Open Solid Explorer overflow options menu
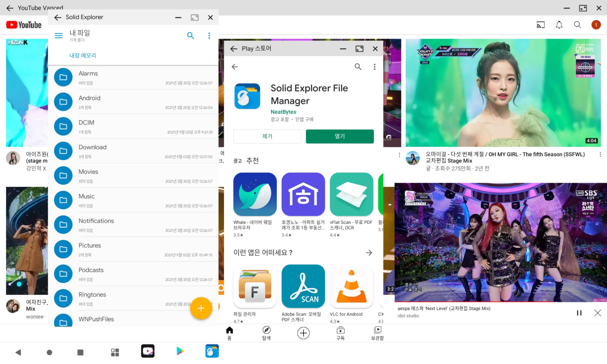 point(209,35)
